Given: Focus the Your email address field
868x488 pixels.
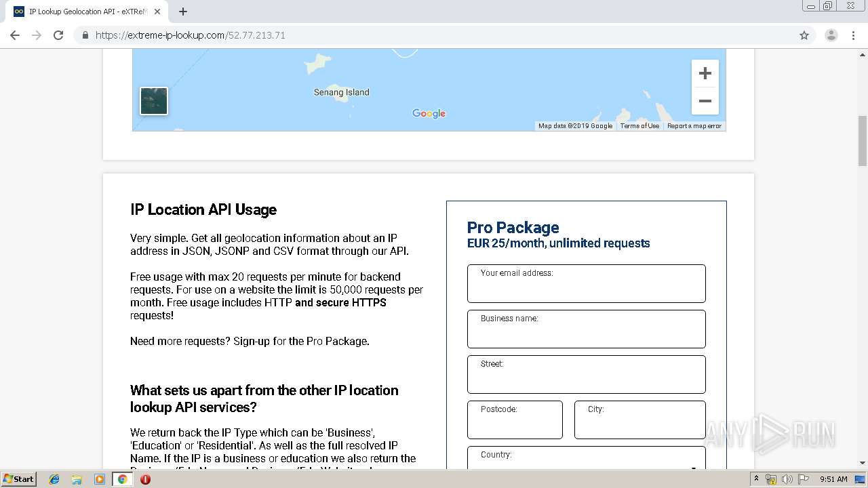Looking at the screenshot, I should (587, 283).
